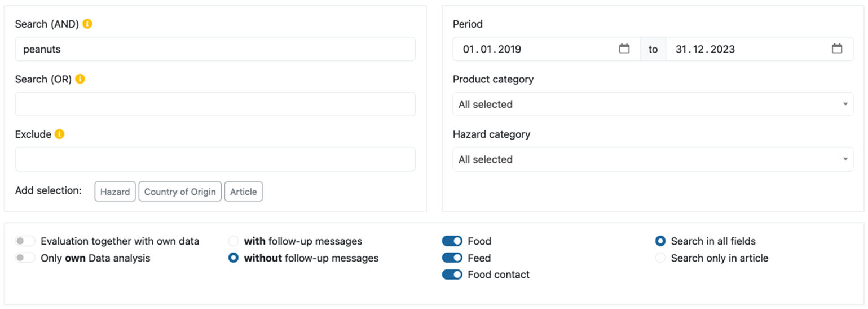The image size is (868, 309).
Task: Click info icon next to Exclude
Action: [x=59, y=134]
